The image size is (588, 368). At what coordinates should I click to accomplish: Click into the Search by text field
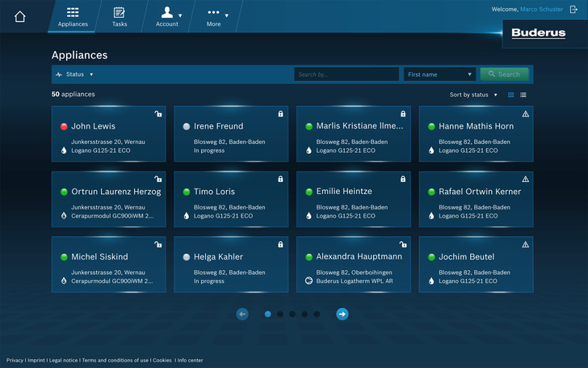[x=346, y=74]
